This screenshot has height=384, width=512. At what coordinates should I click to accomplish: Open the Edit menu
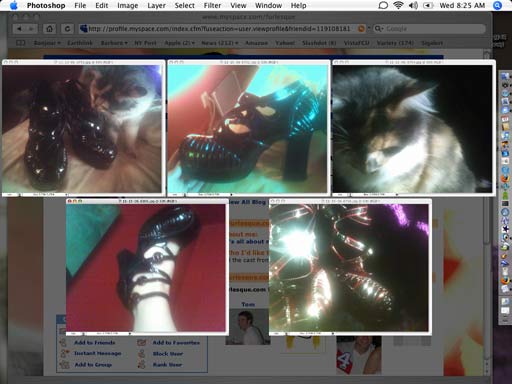(x=101, y=6)
